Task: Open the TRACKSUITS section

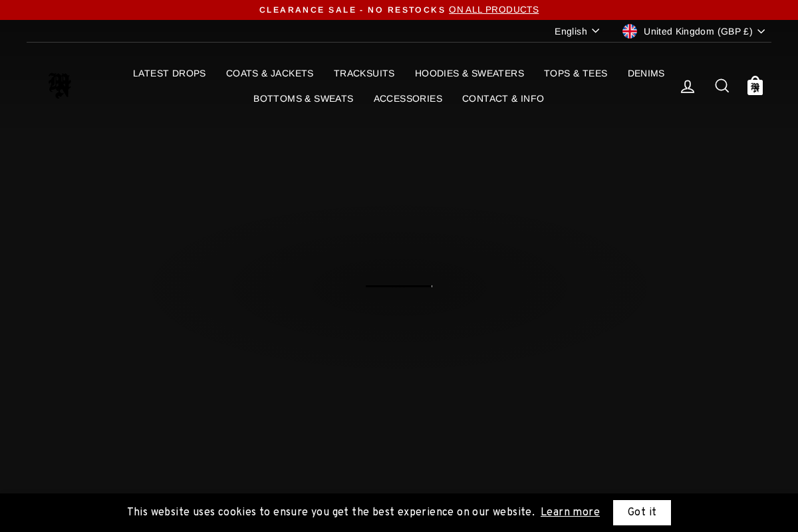Action: click(364, 73)
